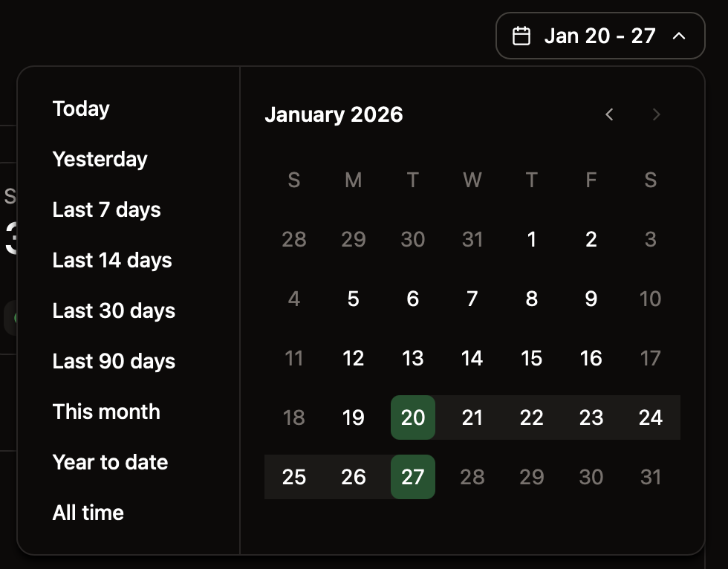Select Year to date preset
The image size is (728, 569).
coord(110,462)
